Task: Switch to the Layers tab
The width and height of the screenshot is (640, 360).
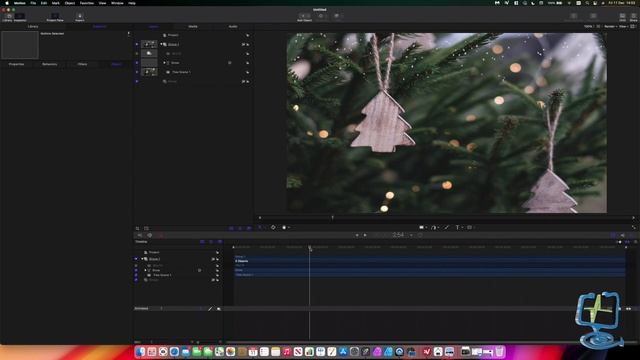Action: [x=153, y=27]
